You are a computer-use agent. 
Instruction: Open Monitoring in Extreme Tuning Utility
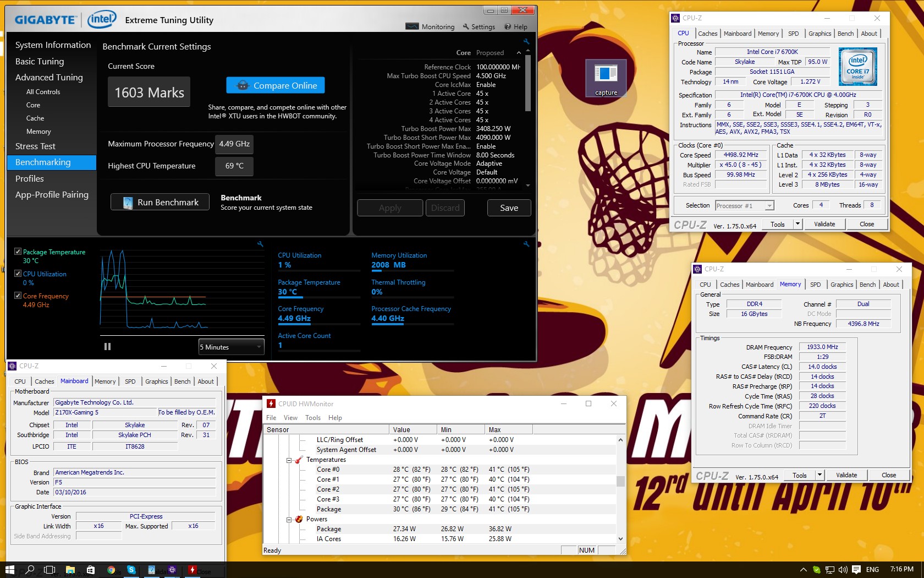(430, 26)
